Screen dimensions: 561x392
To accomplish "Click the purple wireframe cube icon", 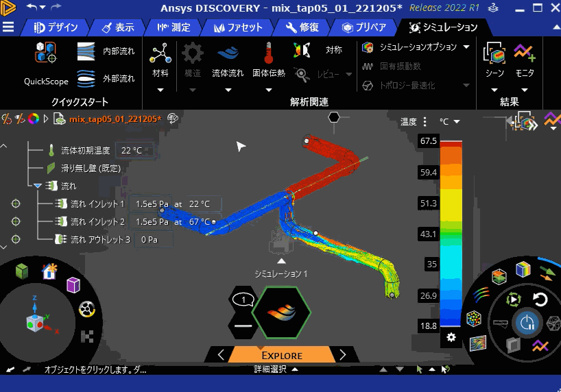I will pyautogui.click(x=73, y=285).
